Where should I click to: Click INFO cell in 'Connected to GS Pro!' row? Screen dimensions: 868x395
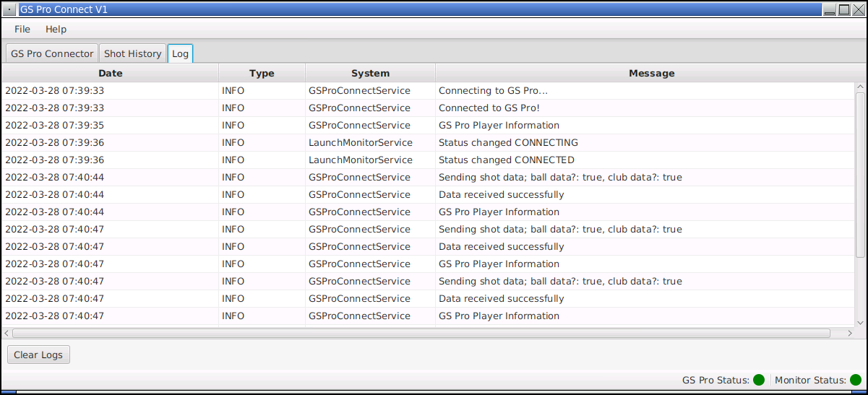click(233, 108)
